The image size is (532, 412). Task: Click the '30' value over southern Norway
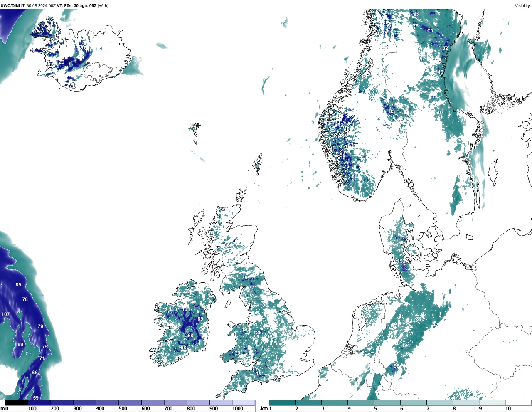(355, 176)
